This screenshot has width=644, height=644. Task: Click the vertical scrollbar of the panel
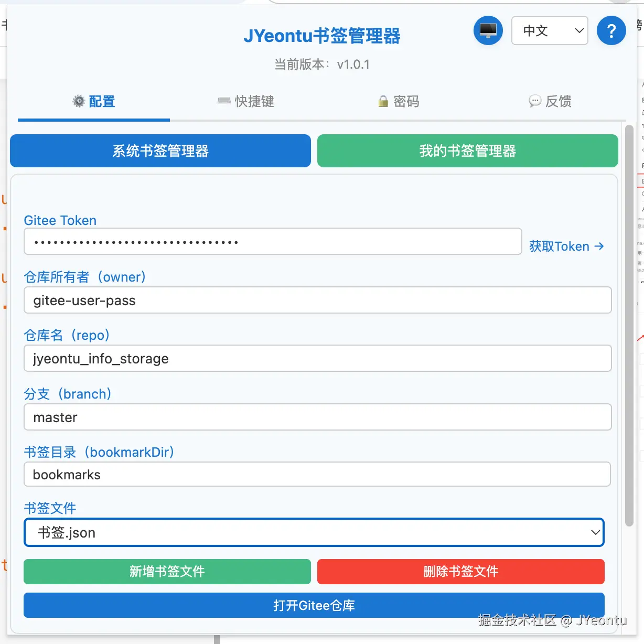(x=629, y=325)
